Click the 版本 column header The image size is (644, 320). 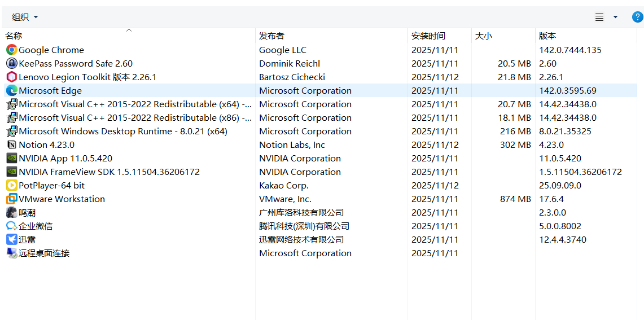[x=547, y=36]
